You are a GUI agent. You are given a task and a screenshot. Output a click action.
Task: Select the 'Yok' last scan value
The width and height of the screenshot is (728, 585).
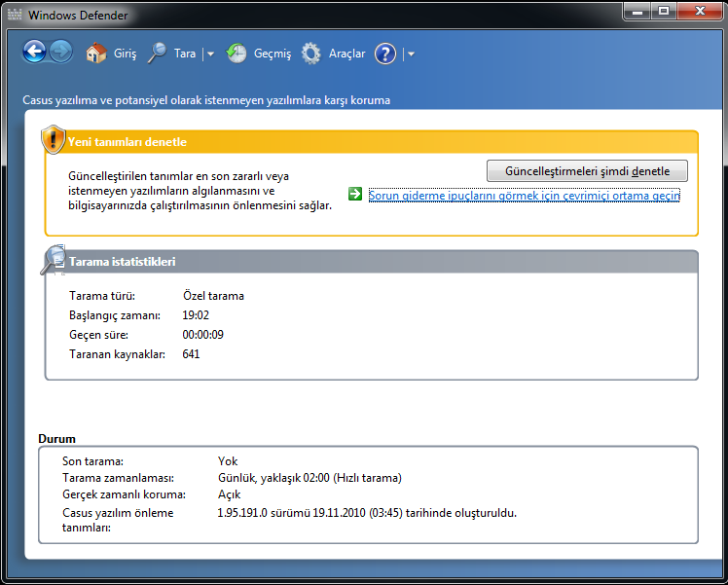click(228, 461)
